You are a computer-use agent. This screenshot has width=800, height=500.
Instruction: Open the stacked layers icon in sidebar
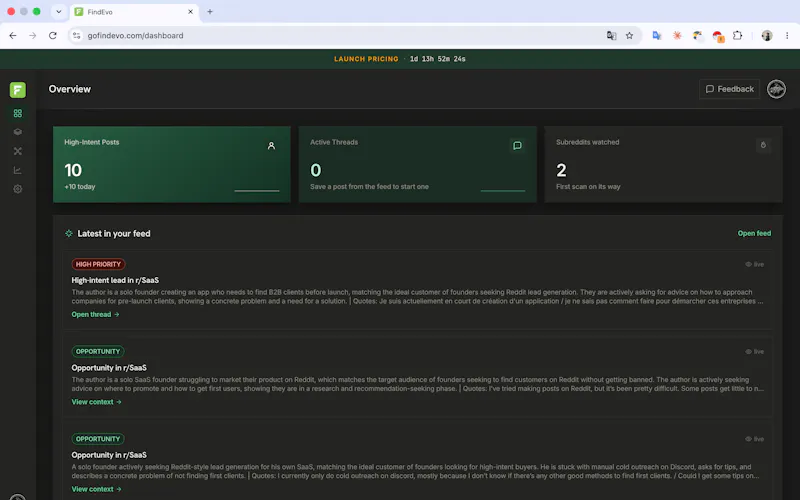pos(18,132)
